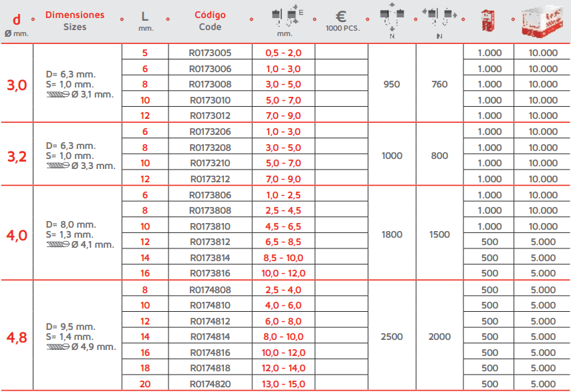Select code R0173212
The height and width of the screenshot is (392, 571).
tap(210, 179)
